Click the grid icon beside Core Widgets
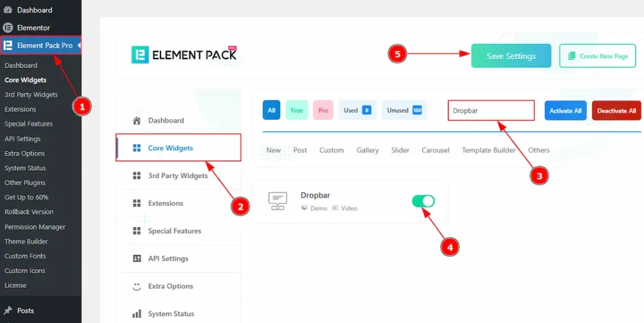Image resolution: width=644 pixels, height=323 pixels. click(136, 148)
